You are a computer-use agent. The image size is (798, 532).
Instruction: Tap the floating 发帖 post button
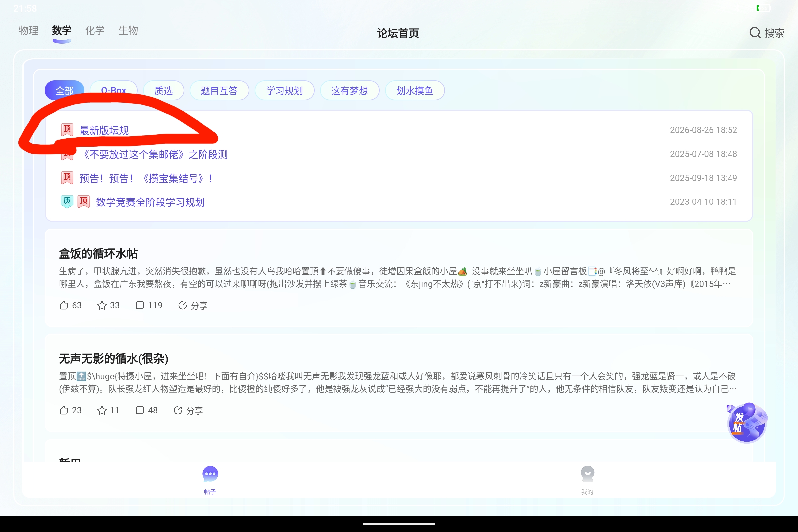747,422
